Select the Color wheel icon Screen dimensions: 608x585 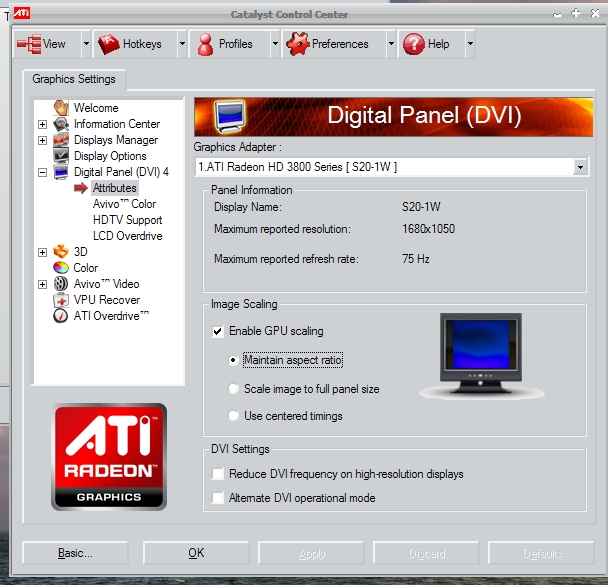coord(61,267)
